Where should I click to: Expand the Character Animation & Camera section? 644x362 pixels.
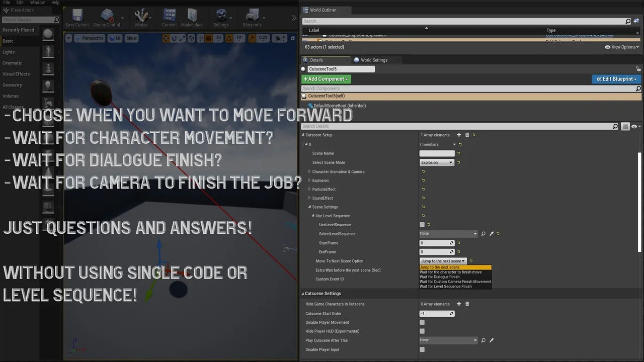309,172
